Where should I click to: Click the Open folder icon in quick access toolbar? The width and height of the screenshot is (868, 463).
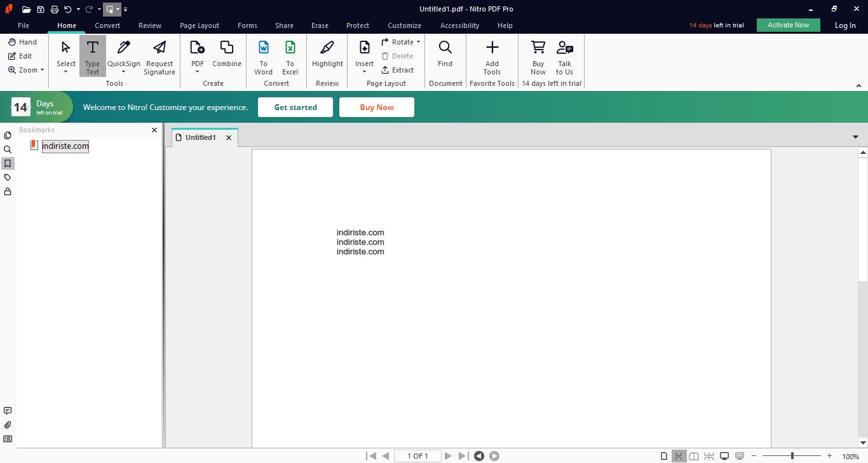click(x=26, y=9)
